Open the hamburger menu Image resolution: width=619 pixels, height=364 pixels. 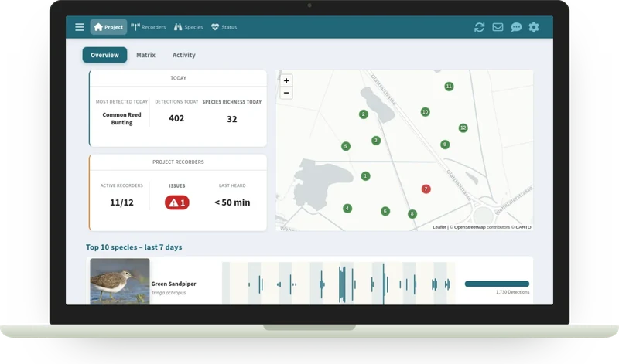[80, 27]
